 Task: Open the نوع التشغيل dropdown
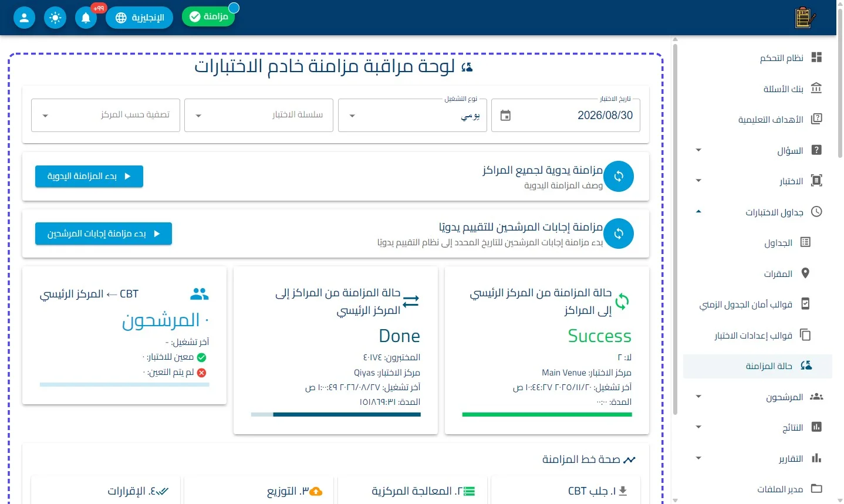point(413,115)
